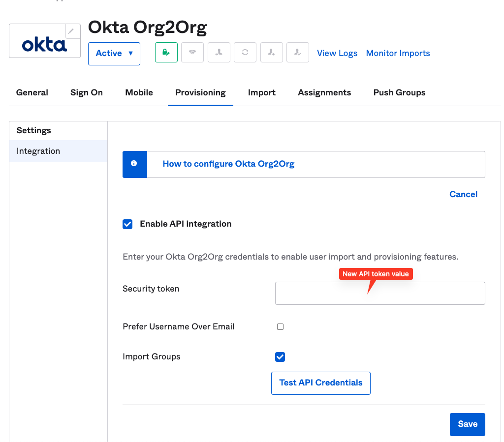Image resolution: width=504 pixels, height=442 pixels.
Task: Click the blue Save button
Action: pyautogui.click(x=467, y=424)
